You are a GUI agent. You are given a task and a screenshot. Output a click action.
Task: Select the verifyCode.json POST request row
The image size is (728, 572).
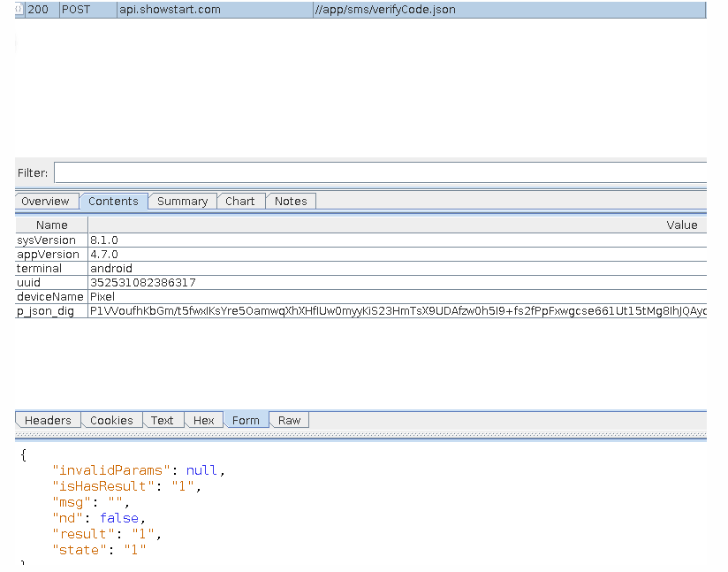(x=360, y=10)
